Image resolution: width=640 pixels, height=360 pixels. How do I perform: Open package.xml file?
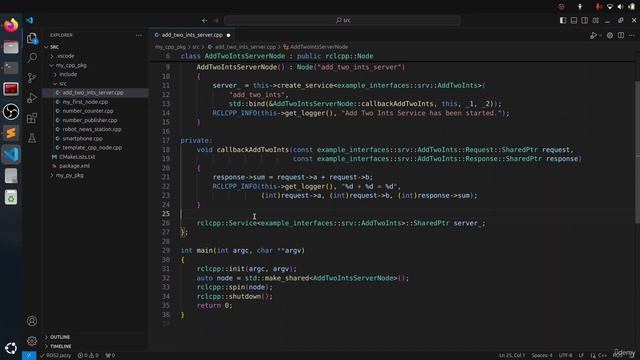click(x=74, y=166)
